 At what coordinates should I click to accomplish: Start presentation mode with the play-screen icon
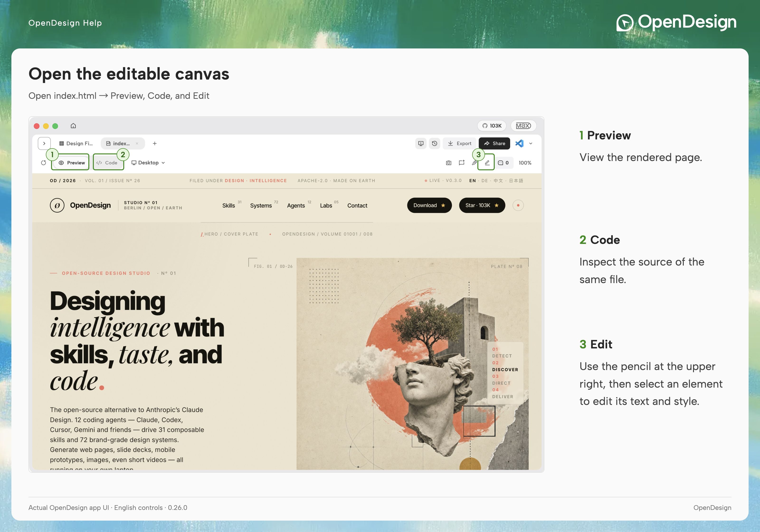coord(421,143)
